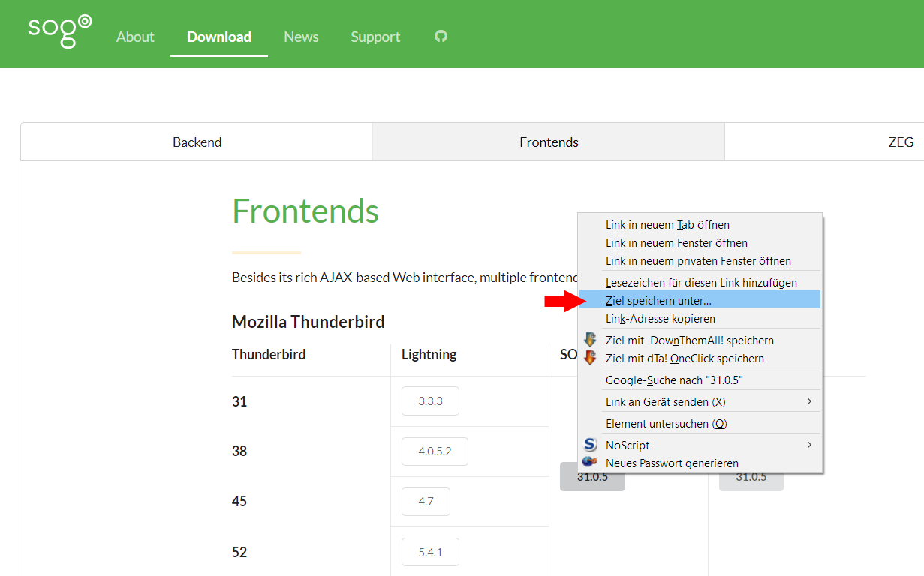Click the 'Besides its rich AJAX-based' paragraph
Image resolution: width=924 pixels, height=576 pixels.
coord(405,277)
